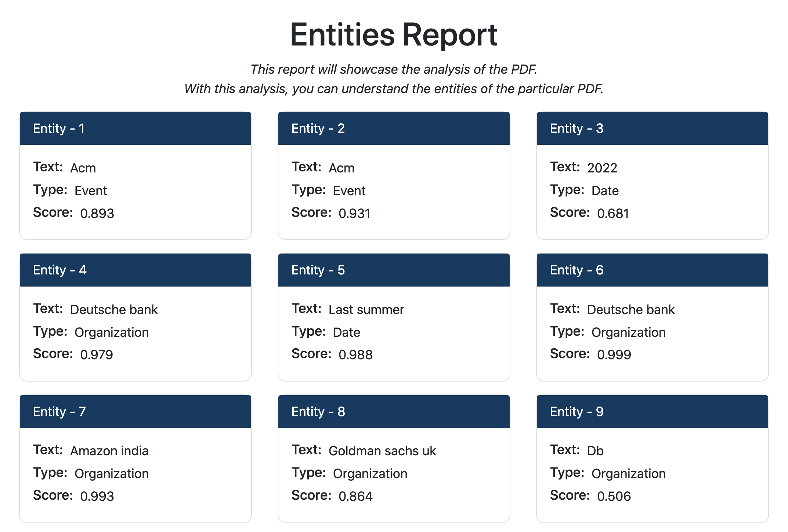The image size is (788, 532).
Task: Select the Entity - 2 card header
Action: coord(394,128)
